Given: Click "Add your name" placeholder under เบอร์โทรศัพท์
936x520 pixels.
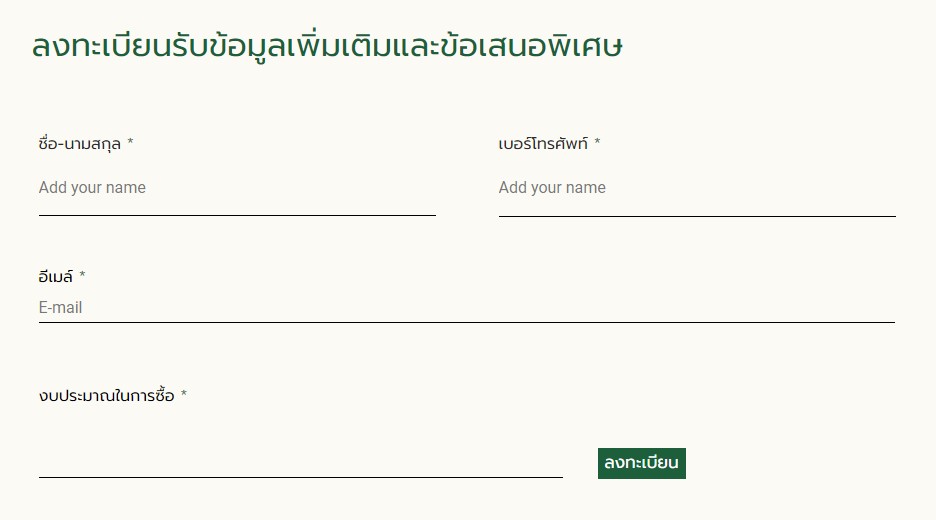Looking at the screenshot, I should tap(552, 188).
